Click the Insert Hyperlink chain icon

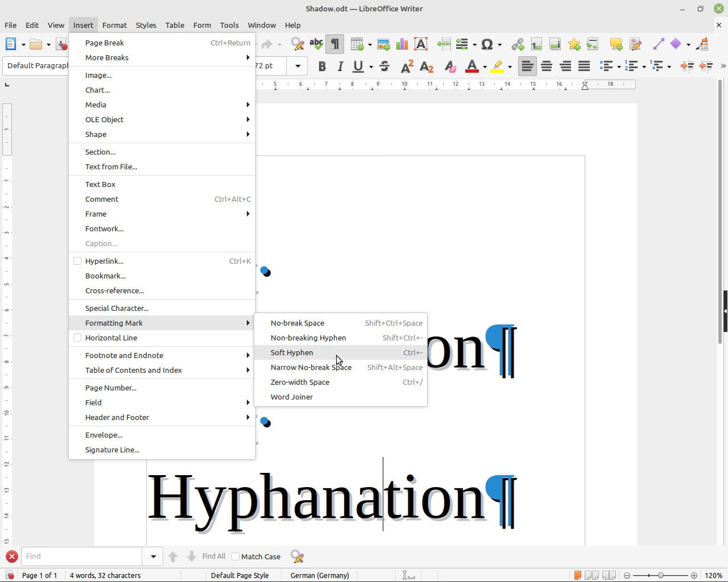tap(518, 44)
